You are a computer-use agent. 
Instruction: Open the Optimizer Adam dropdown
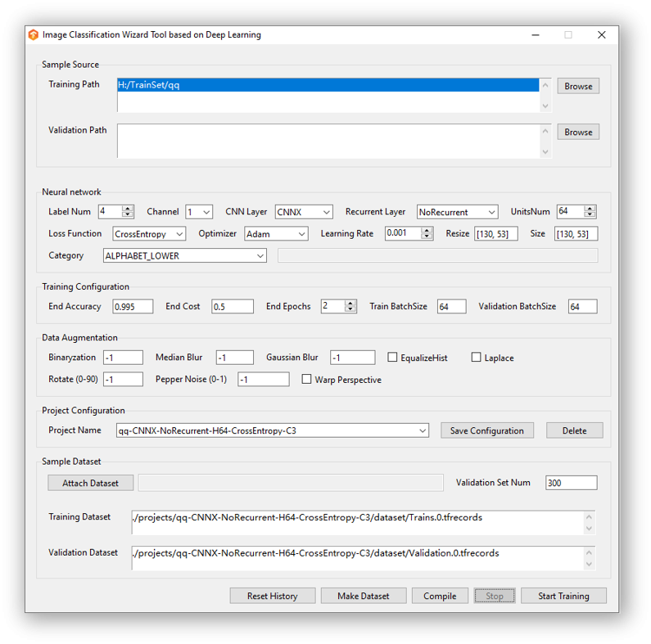pyautogui.click(x=276, y=234)
